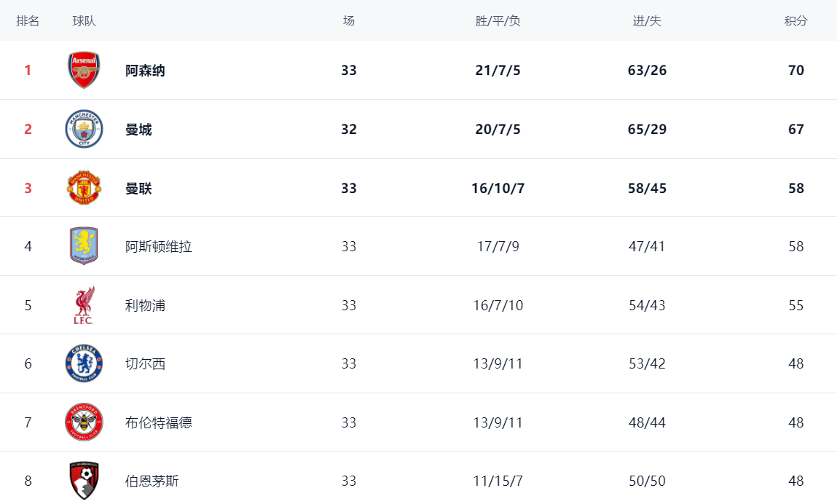This screenshot has width=837, height=504.
Task: Select the 曼联 team name
Action: (138, 189)
